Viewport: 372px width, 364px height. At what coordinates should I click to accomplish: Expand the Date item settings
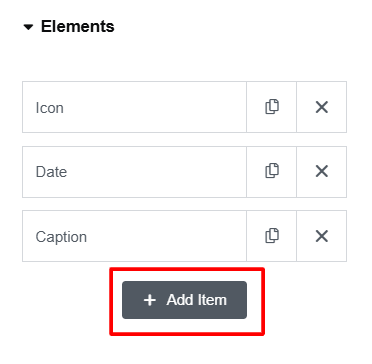click(134, 172)
